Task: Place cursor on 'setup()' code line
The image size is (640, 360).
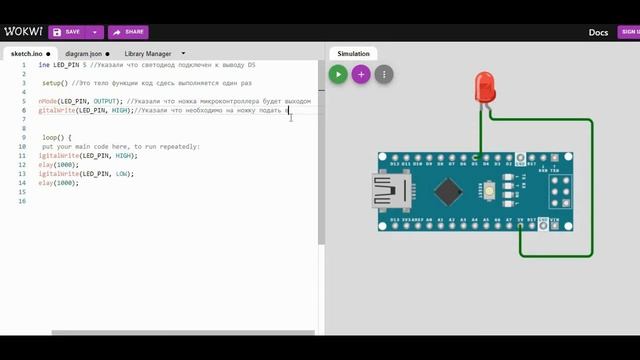Action: pyautogui.click(x=147, y=83)
